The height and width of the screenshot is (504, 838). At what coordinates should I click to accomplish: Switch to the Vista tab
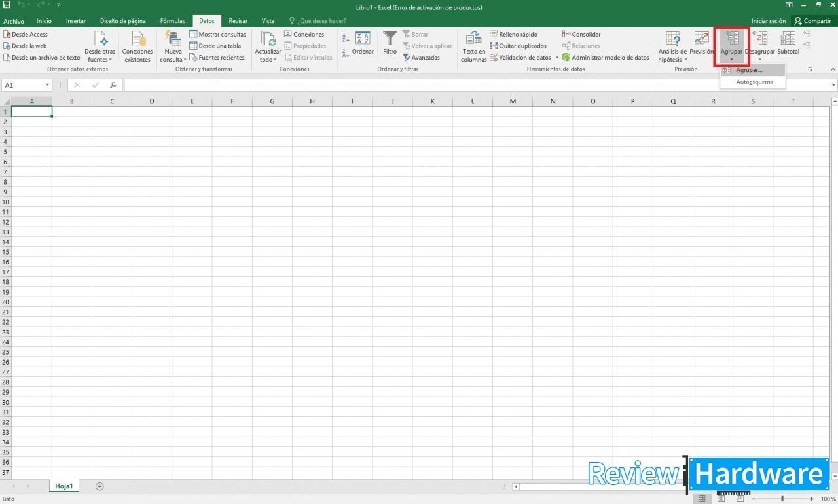(268, 21)
